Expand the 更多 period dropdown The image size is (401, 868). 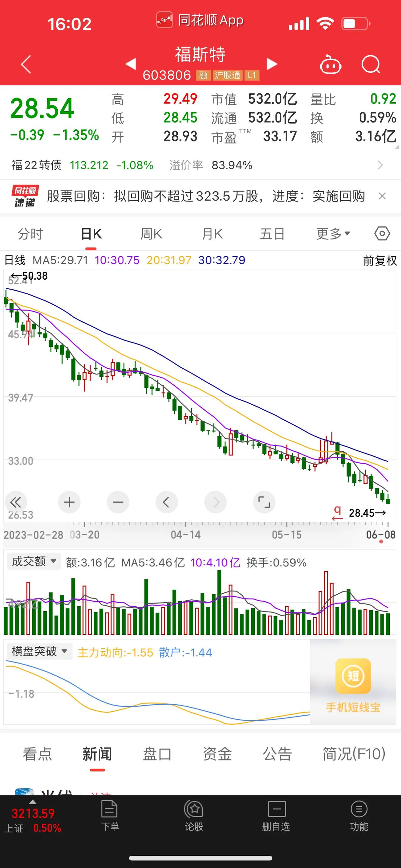point(333,234)
